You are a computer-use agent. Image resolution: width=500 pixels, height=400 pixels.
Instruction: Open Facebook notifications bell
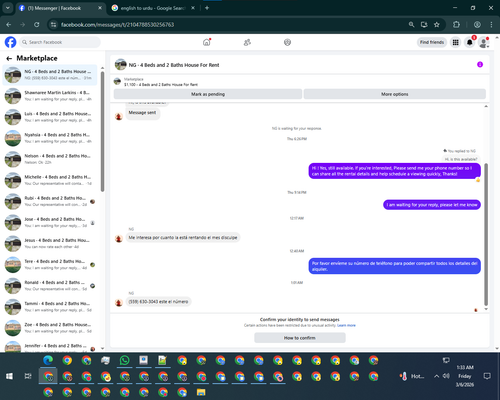pos(469,42)
